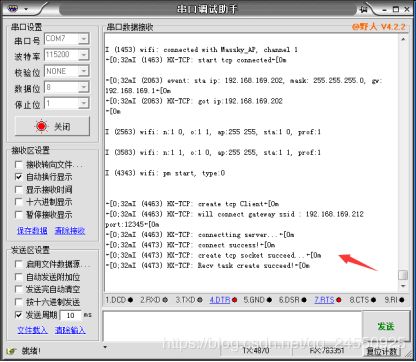416x362 pixels.
Task: Click 复位计数 reset counter button
Action: [382, 351]
